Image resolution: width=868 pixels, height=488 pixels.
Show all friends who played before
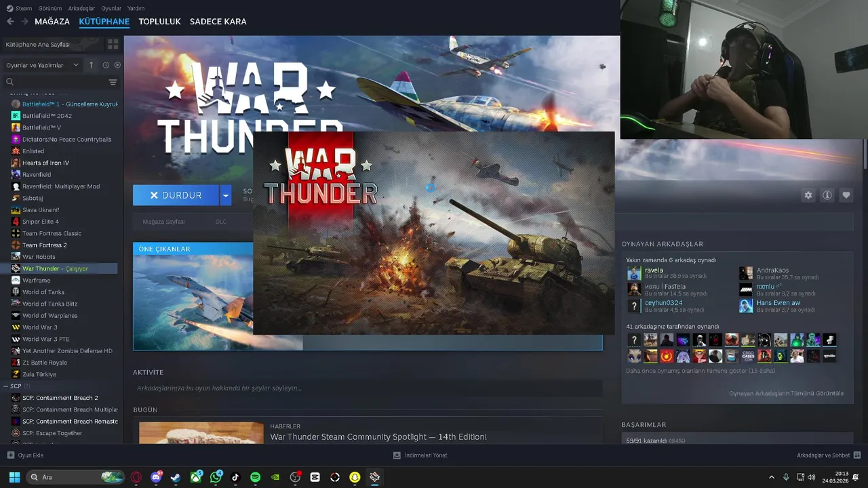[700, 371]
